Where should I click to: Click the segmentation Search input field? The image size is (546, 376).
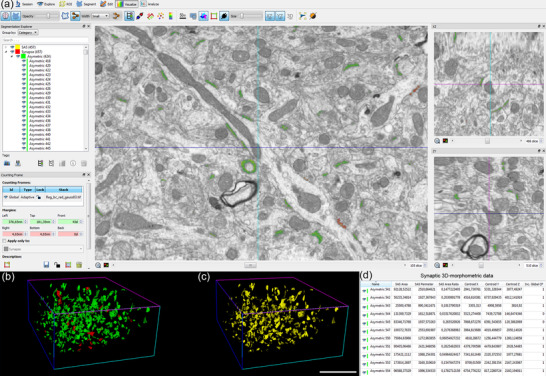point(45,40)
